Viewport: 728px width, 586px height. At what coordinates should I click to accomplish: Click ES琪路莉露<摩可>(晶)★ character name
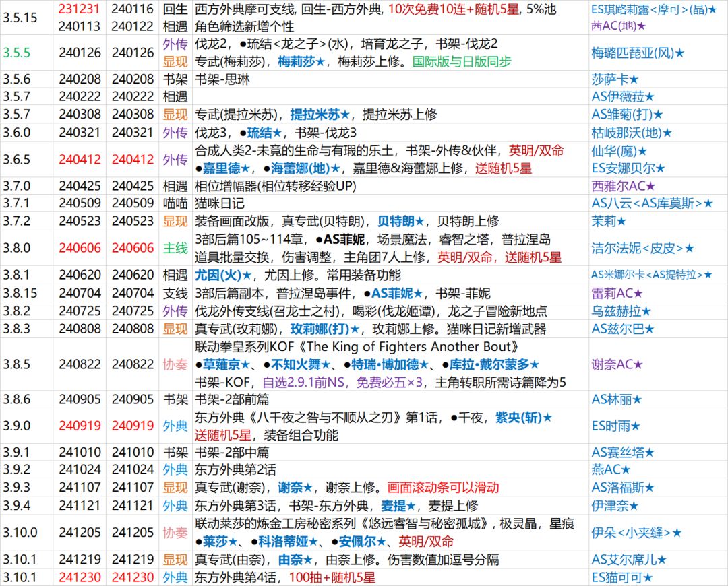tap(654, 9)
